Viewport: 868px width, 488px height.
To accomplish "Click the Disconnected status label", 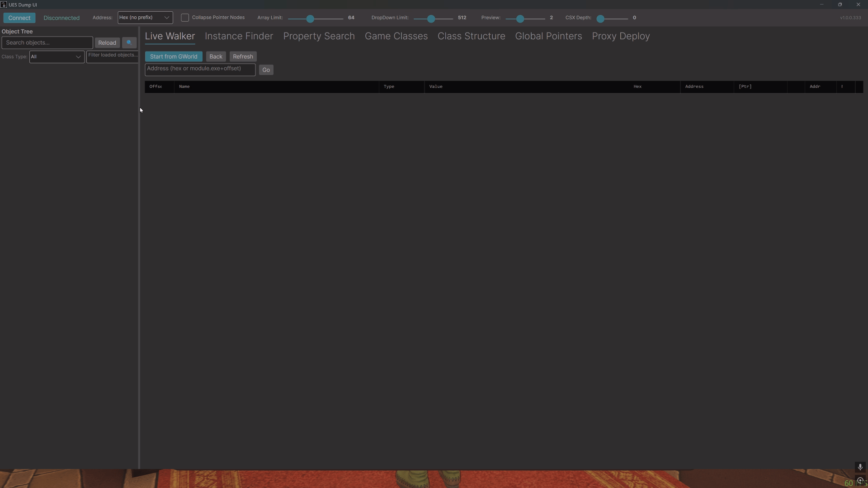I will tap(61, 18).
